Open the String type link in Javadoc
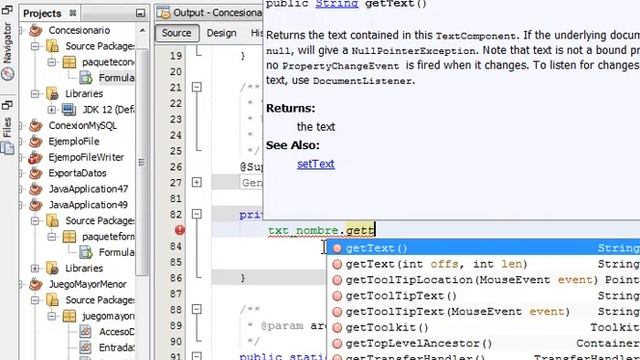The height and width of the screenshot is (360, 640). click(337, 4)
